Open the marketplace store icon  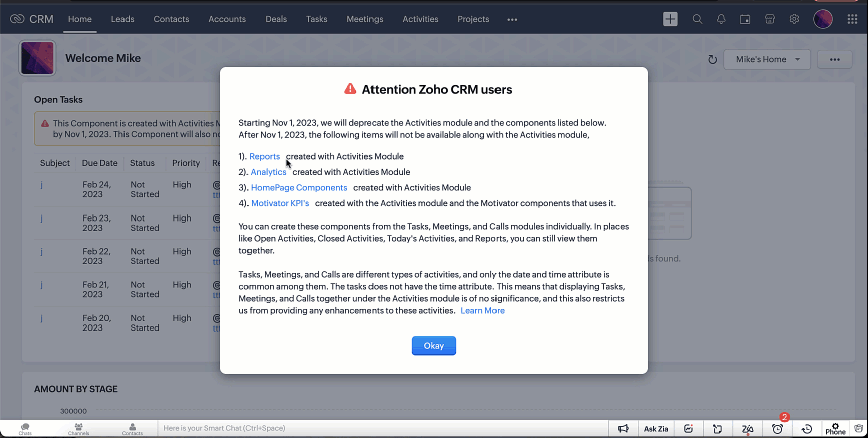tap(770, 19)
